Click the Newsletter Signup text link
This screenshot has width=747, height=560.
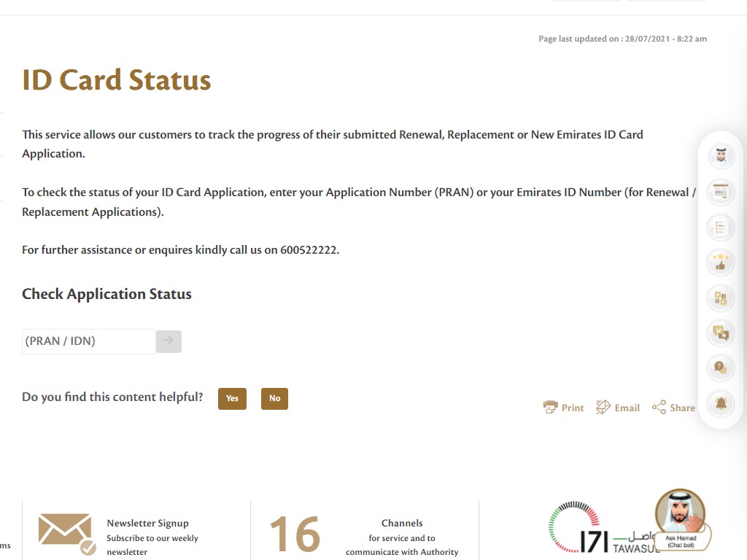point(148,523)
